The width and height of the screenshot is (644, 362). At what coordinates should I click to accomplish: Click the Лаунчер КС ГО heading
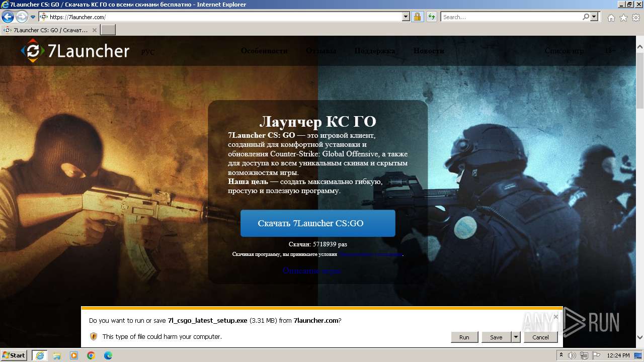pyautogui.click(x=317, y=122)
